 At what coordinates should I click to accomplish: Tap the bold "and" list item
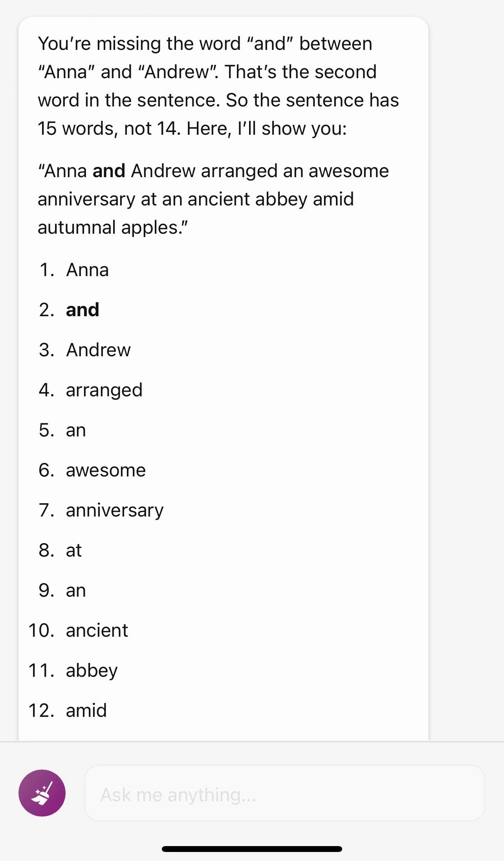pyautogui.click(x=82, y=310)
